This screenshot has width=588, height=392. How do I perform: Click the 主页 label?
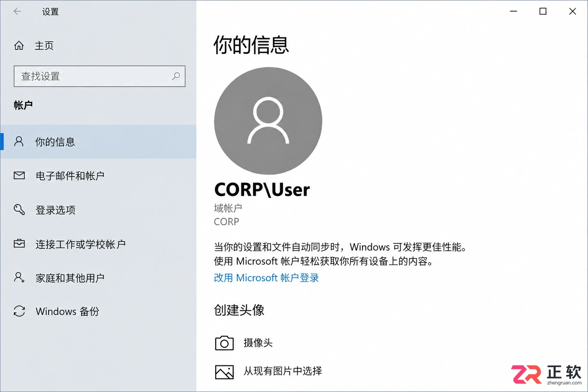[44, 46]
